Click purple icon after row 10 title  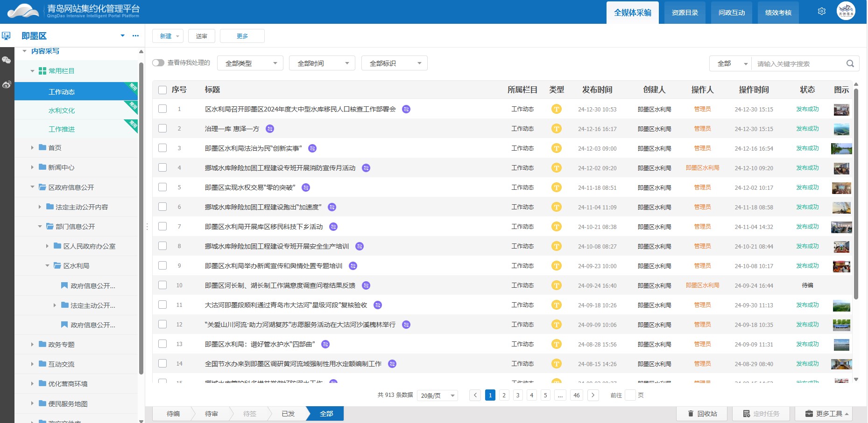pos(366,285)
